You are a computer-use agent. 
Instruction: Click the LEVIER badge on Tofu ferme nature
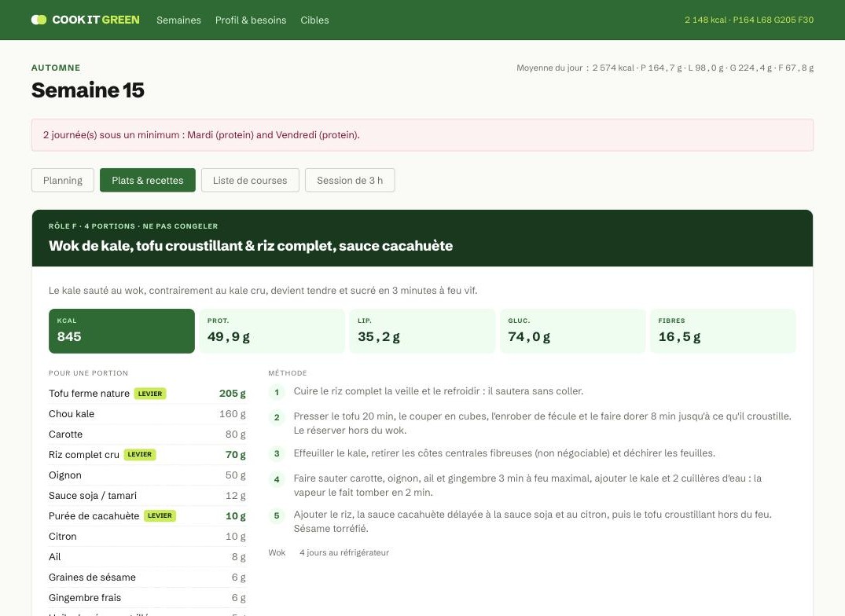150,394
